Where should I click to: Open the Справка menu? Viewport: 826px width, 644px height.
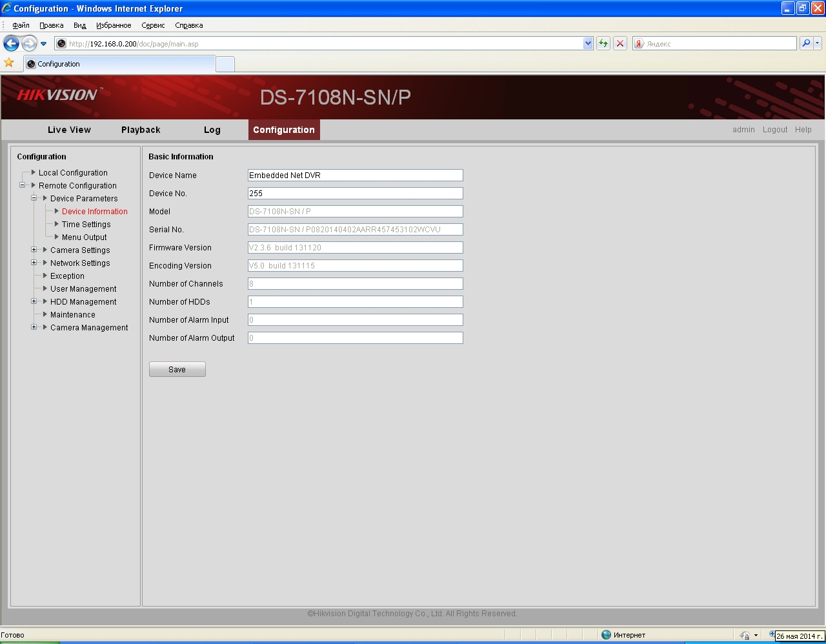click(188, 25)
